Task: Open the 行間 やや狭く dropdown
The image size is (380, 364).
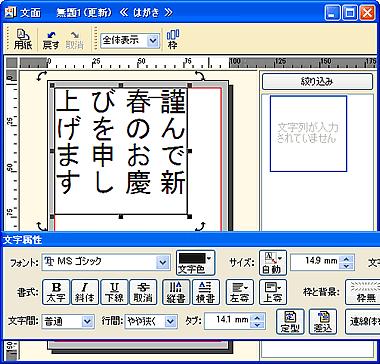Action: 170,321
